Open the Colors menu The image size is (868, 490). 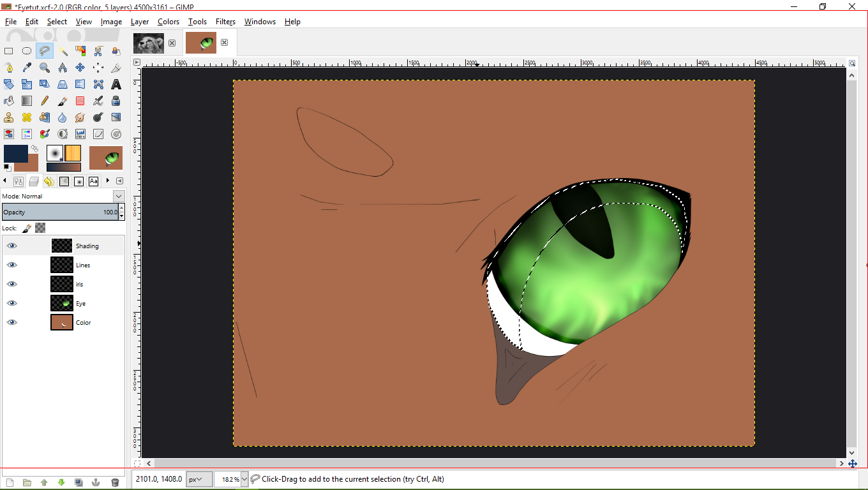168,22
